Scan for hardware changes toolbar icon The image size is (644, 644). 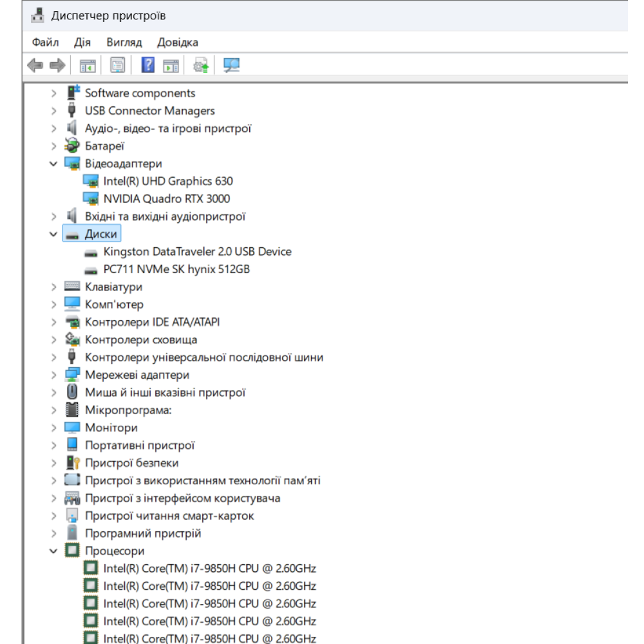pyautogui.click(x=231, y=65)
